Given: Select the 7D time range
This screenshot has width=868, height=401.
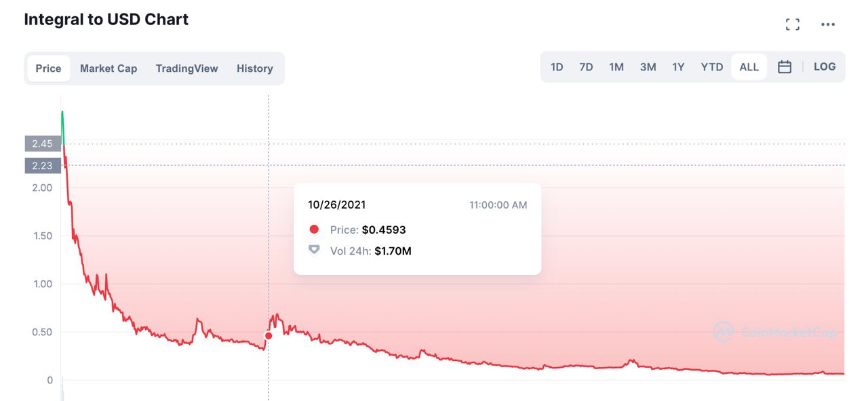Looking at the screenshot, I should pyautogui.click(x=586, y=67).
